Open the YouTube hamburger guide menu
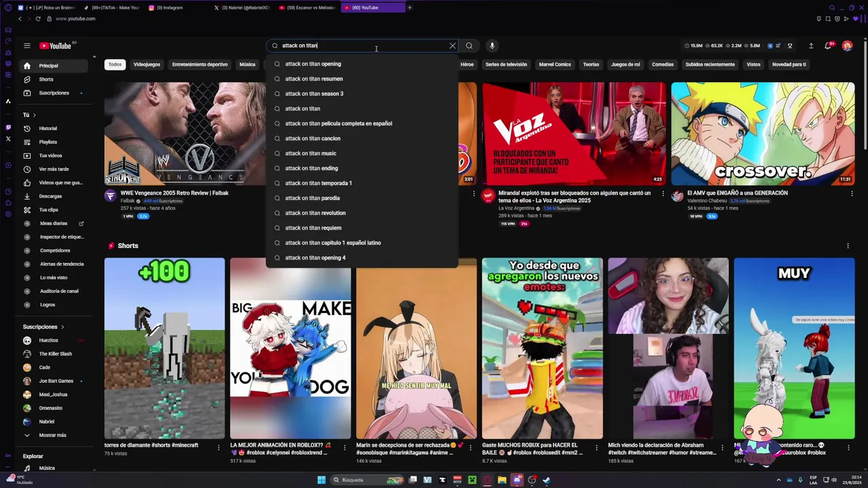Viewport: 868px width, 488px height. coord(26,45)
